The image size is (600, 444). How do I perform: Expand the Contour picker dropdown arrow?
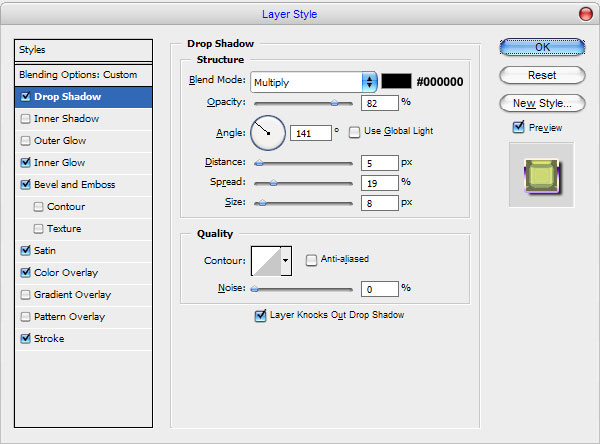coord(286,261)
